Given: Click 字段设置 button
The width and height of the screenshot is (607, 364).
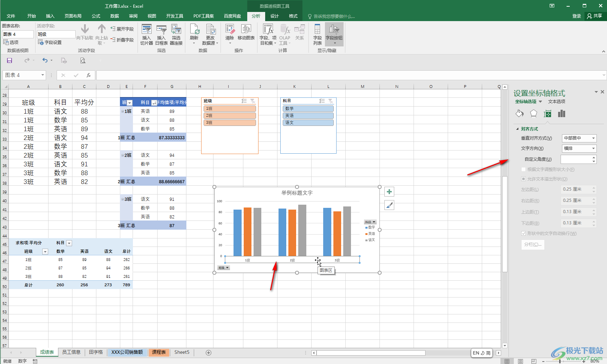Looking at the screenshot, I should (x=50, y=42).
